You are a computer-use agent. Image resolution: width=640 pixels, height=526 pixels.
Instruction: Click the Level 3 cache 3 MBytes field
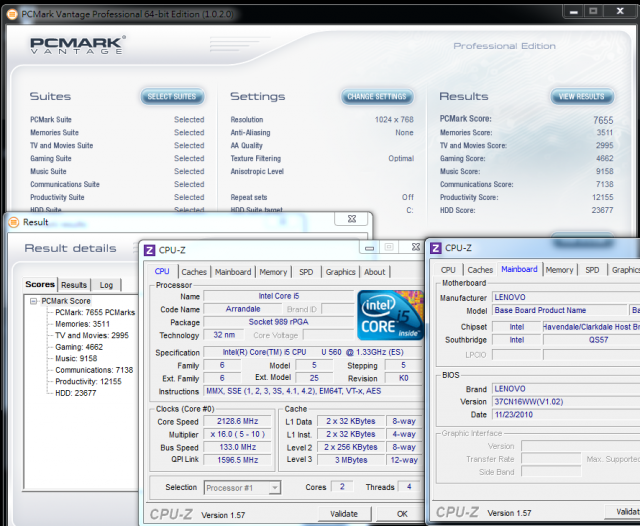tap(351, 460)
